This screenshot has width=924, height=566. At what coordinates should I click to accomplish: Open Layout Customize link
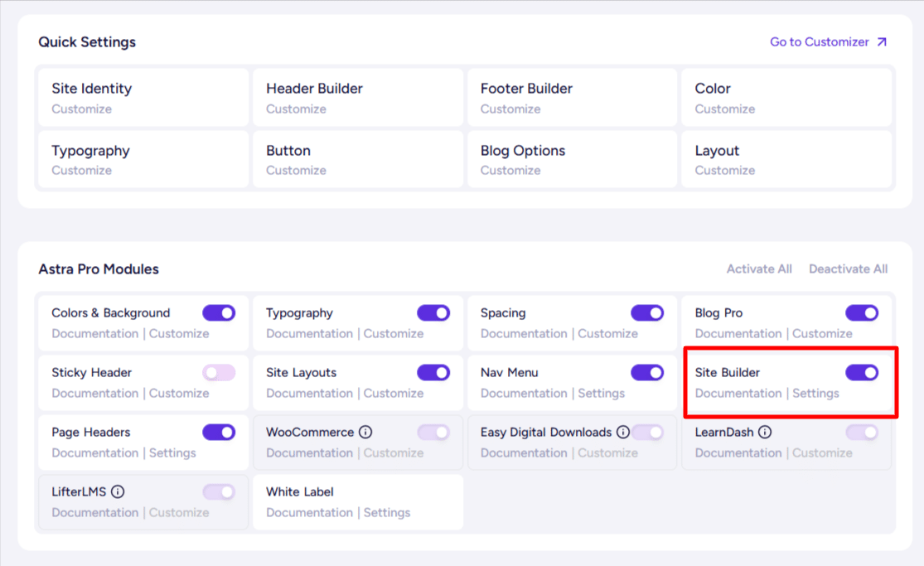(725, 171)
